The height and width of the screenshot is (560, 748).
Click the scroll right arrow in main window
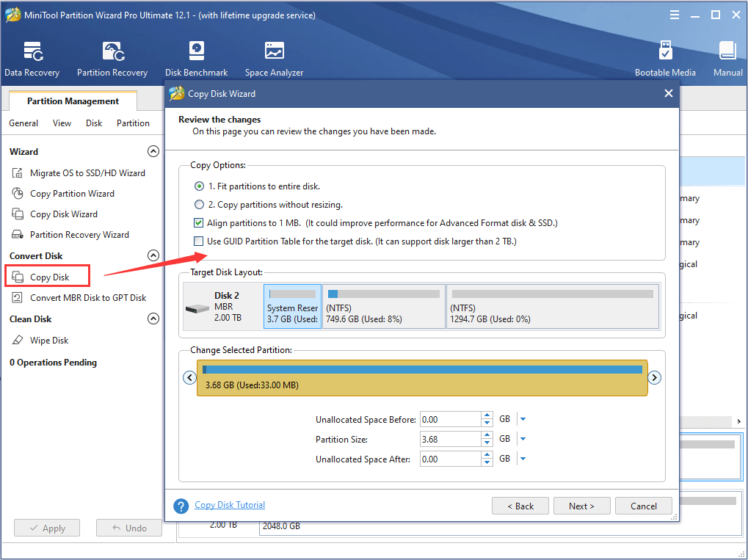[x=739, y=421]
